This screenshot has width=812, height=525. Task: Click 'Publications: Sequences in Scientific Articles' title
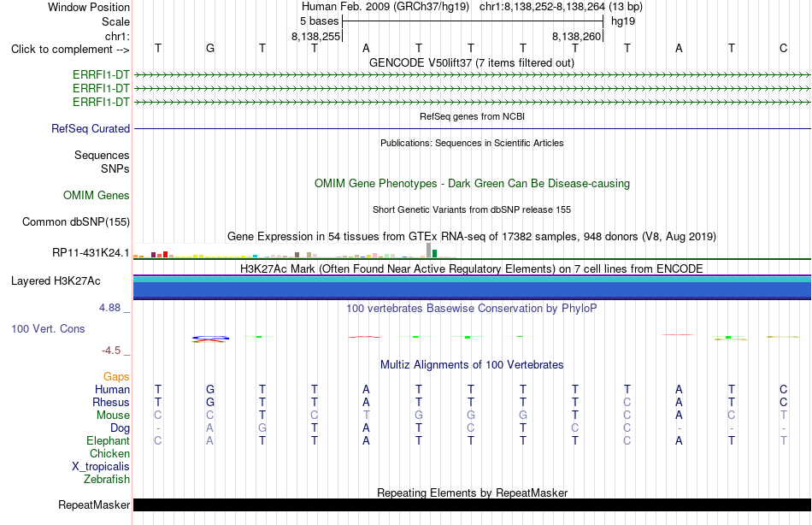pyautogui.click(x=472, y=143)
